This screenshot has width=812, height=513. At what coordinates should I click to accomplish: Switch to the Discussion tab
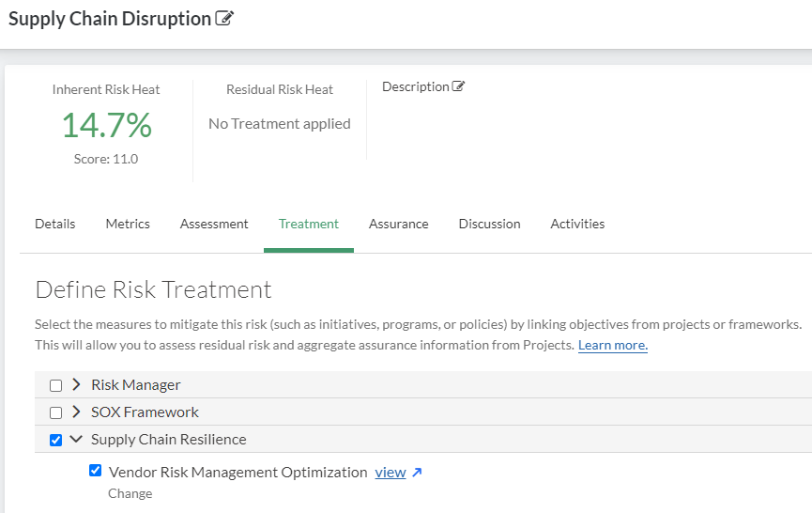click(489, 224)
